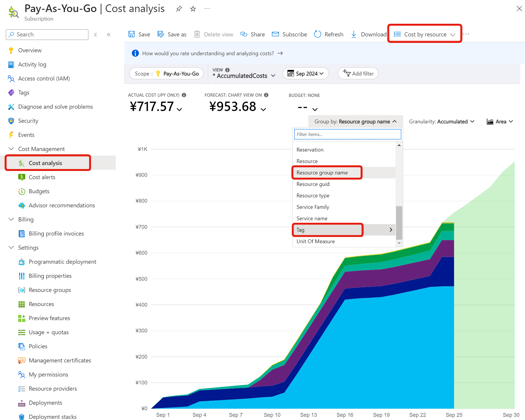Click the VIEW info icon

(x=227, y=70)
